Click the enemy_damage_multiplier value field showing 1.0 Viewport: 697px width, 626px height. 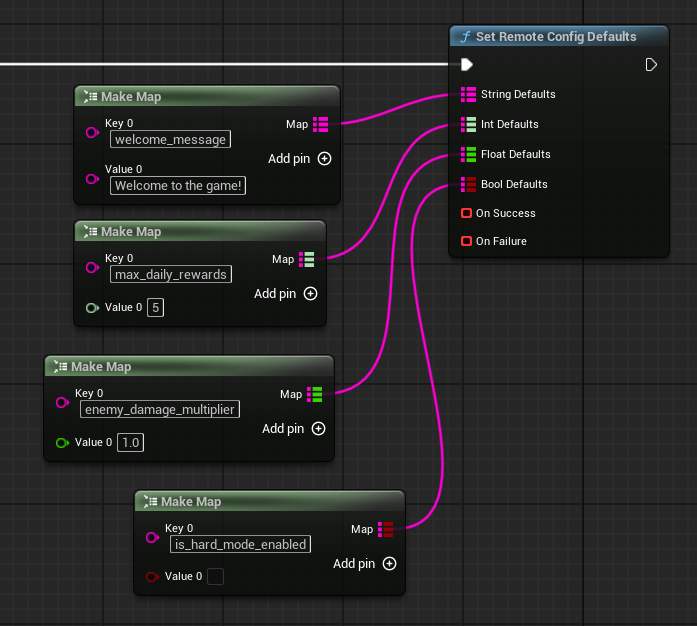click(x=130, y=443)
